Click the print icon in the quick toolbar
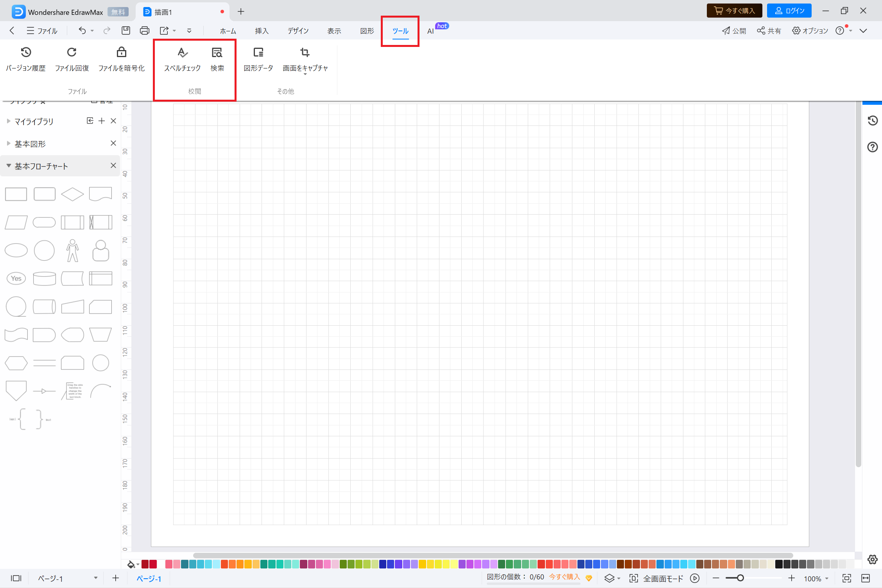Viewport: 882px width, 588px height. [x=144, y=30]
